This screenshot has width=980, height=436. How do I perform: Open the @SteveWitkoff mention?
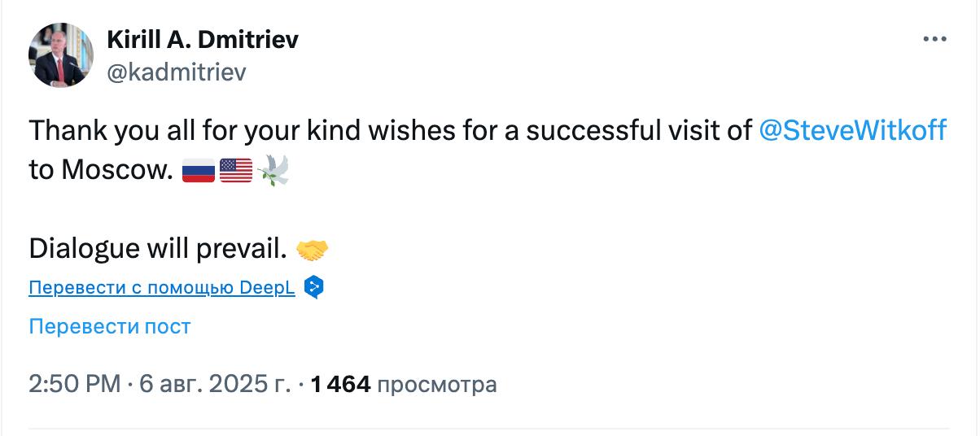click(852, 130)
